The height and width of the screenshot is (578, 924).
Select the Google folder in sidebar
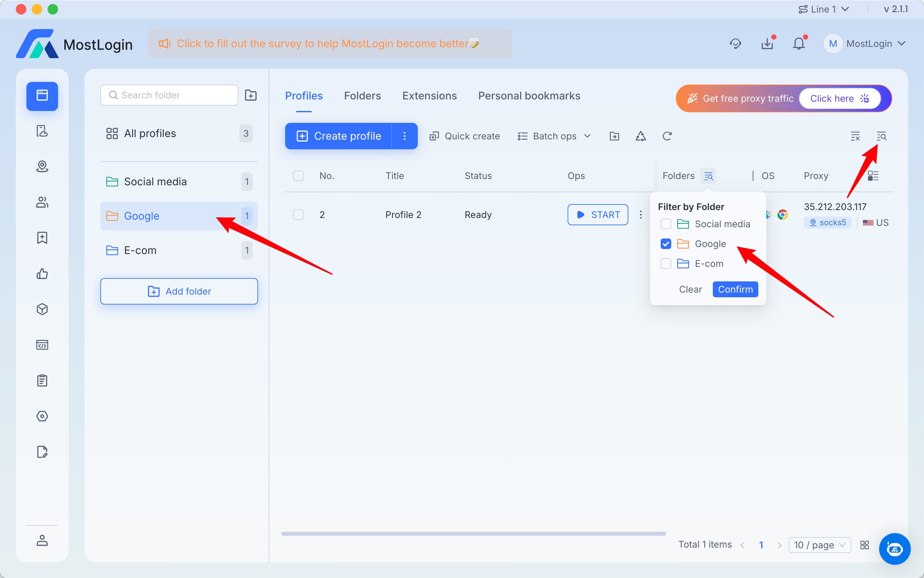(179, 216)
